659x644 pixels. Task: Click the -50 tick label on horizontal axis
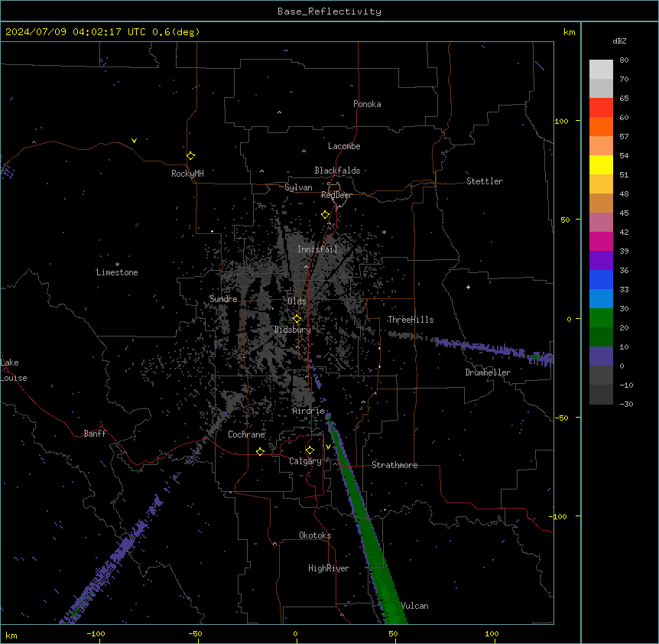tap(195, 633)
